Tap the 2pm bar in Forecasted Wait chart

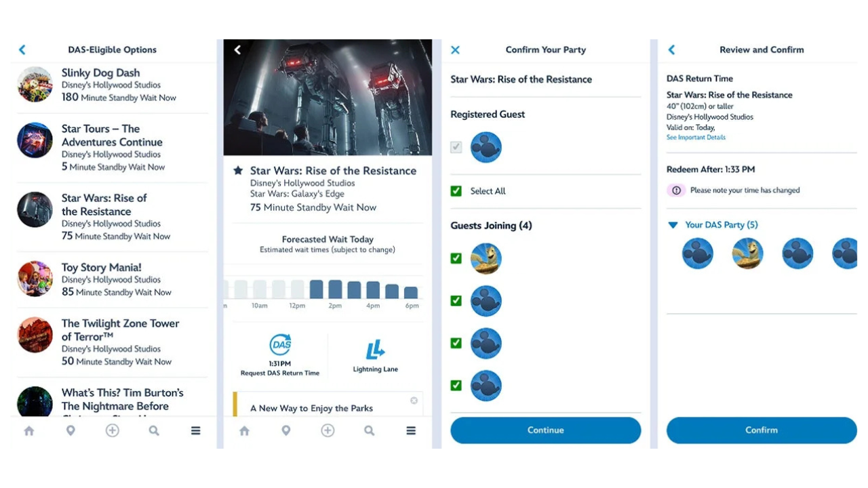[335, 289]
